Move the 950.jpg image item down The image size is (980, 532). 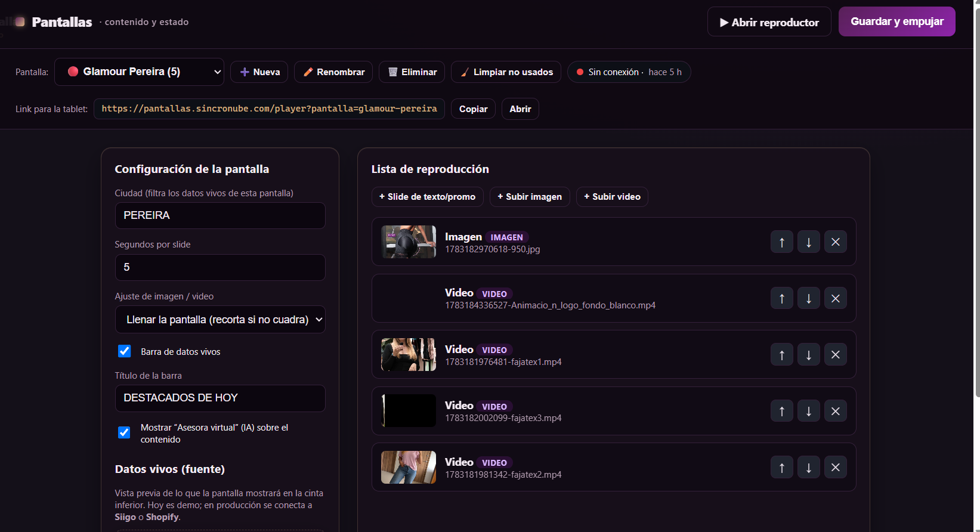pos(809,242)
